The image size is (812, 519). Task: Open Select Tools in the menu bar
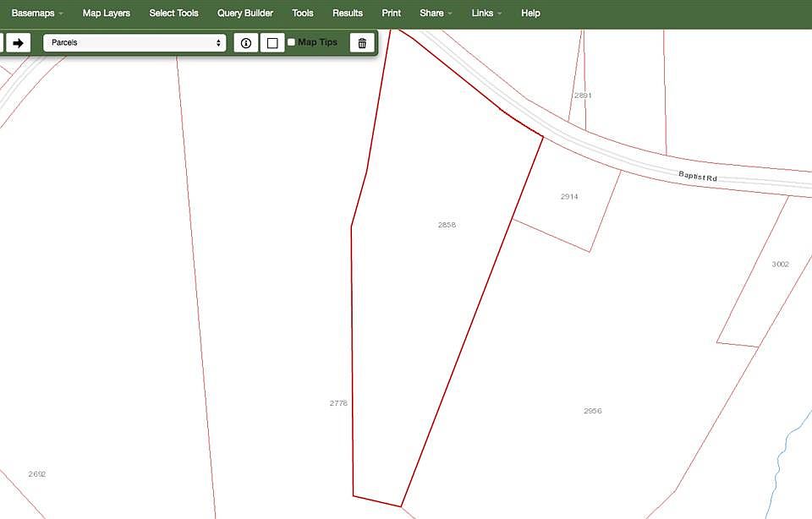tap(173, 14)
